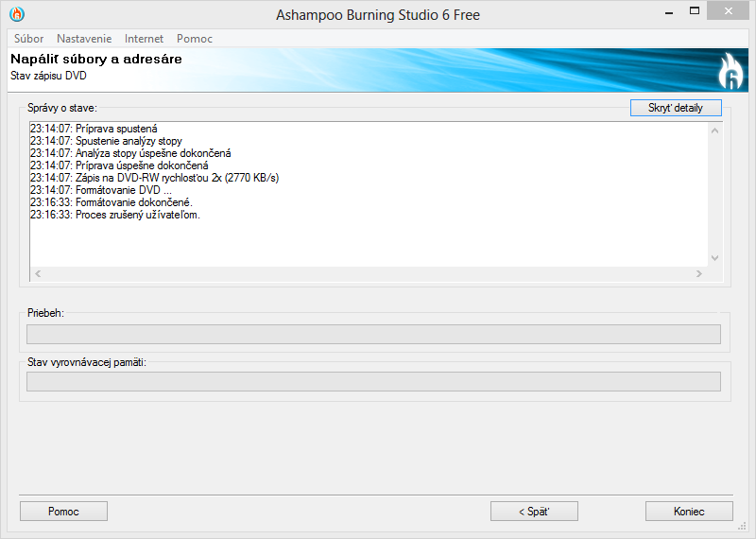This screenshot has width=756, height=539.
Task: Open the Súbor menu
Action: [x=29, y=39]
